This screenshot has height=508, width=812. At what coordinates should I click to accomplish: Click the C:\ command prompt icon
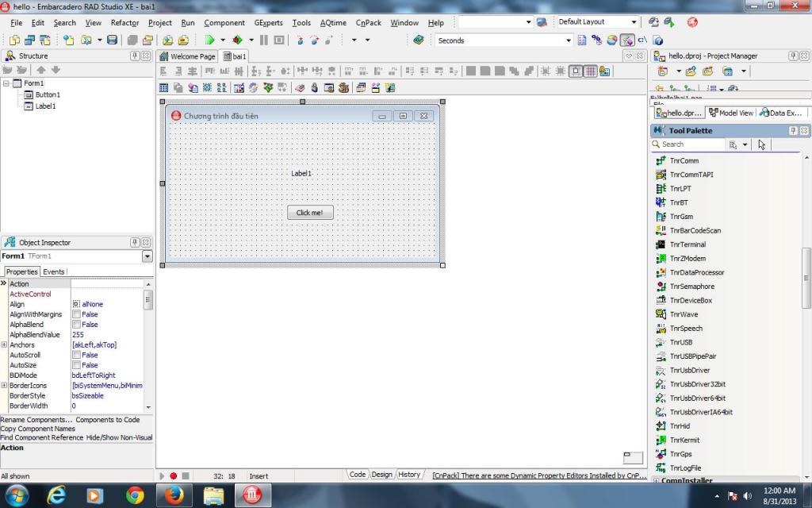642,40
